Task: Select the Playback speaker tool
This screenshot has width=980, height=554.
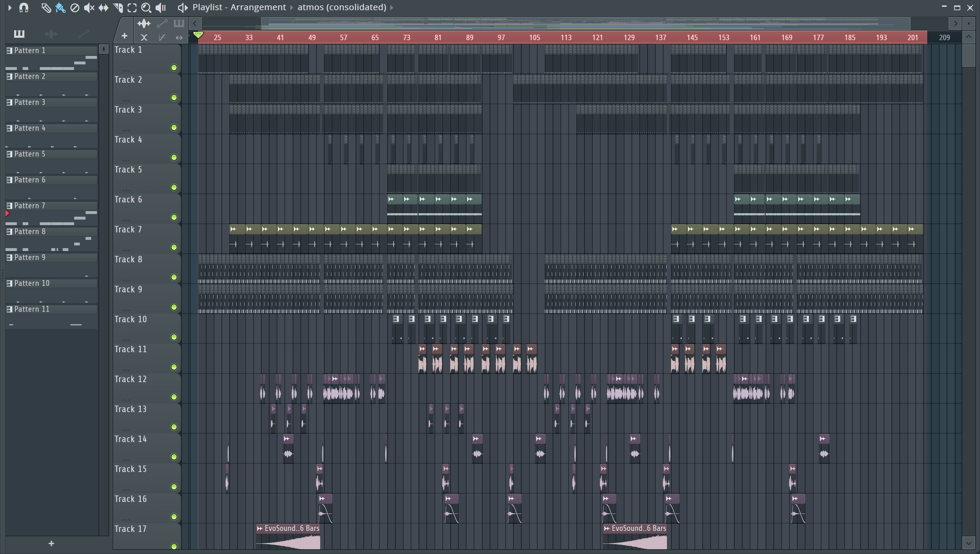Action: click(x=161, y=7)
